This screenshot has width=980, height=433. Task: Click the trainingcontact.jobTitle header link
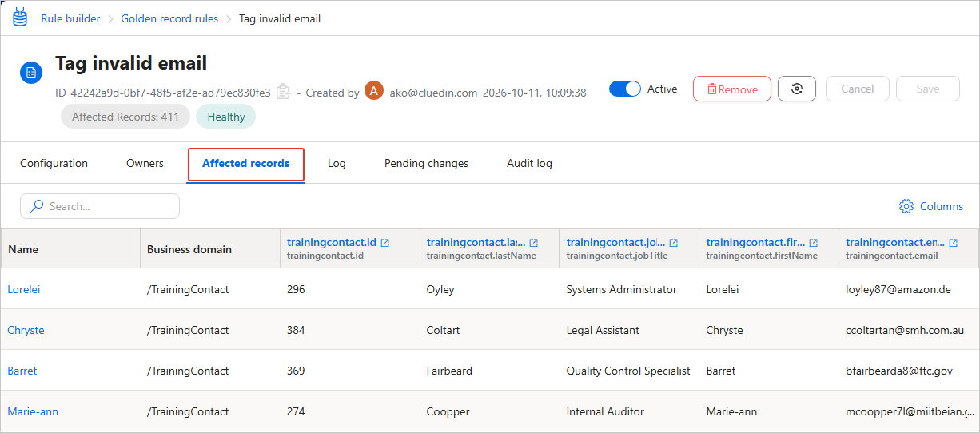616,242
